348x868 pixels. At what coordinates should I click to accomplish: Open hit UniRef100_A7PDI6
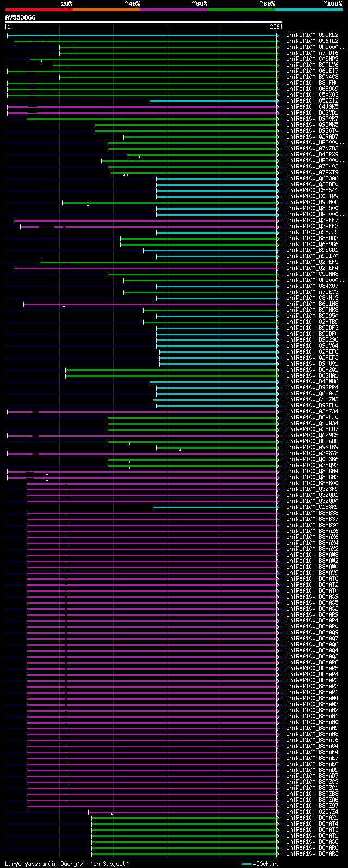pos(312,53)
